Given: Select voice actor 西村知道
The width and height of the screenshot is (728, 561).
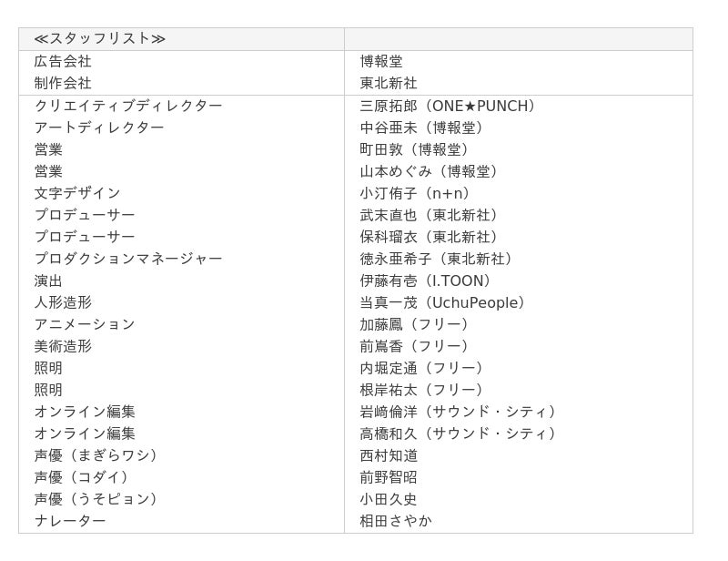Looking at the screenshot, I should (389, 455).
